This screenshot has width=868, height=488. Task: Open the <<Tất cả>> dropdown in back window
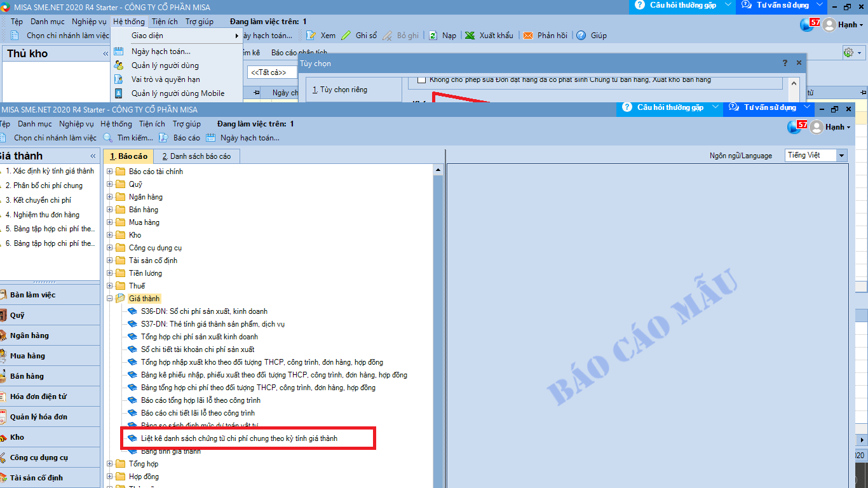273,72
